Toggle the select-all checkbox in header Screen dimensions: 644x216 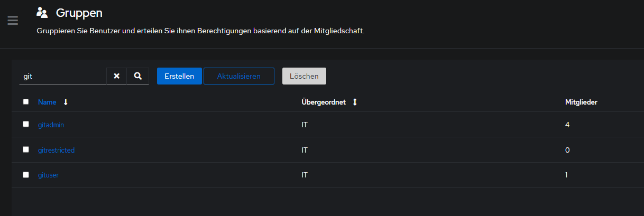point(26,101)
